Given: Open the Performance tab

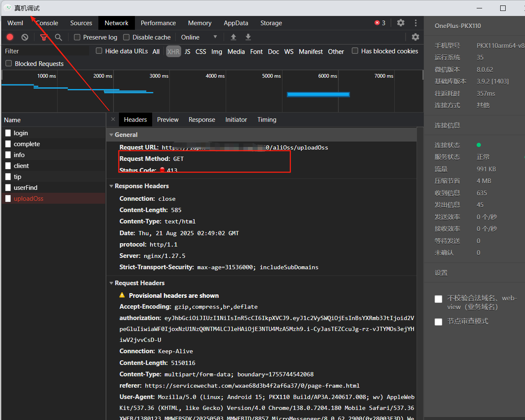Looking at the screenshot, I should [158, 23].
